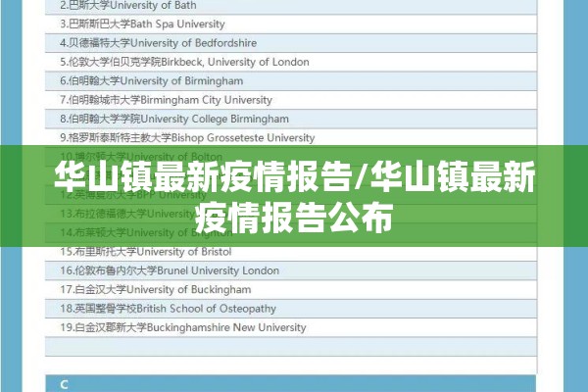
Task: Click the row "2.巴斯大学University of Bath"
Action: pos(291,7)
